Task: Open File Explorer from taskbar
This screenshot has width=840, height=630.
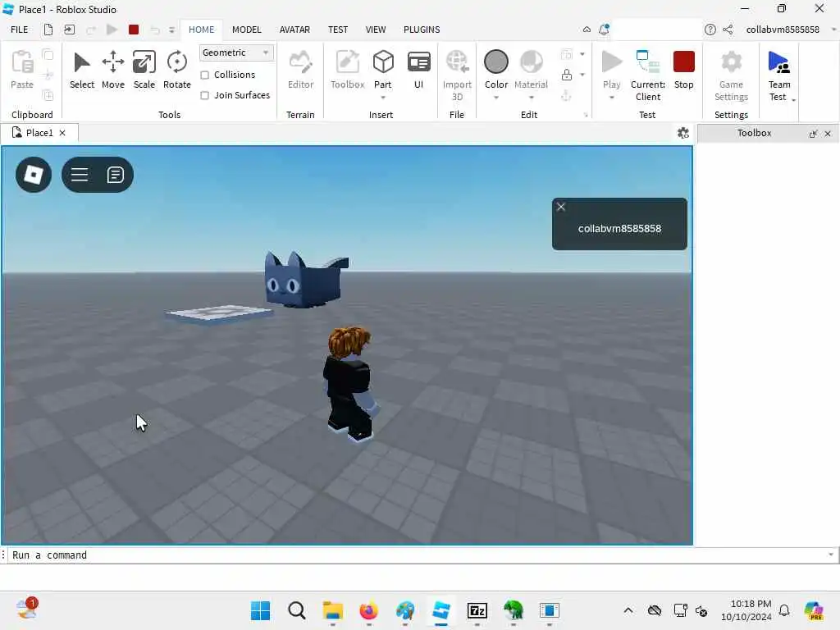Action: point(333,610)
